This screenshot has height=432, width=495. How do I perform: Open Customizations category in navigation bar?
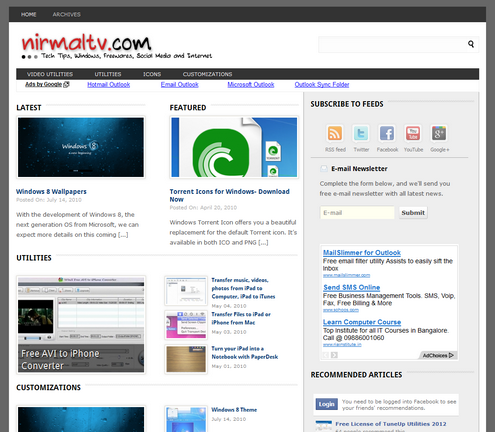click(207, 74)
